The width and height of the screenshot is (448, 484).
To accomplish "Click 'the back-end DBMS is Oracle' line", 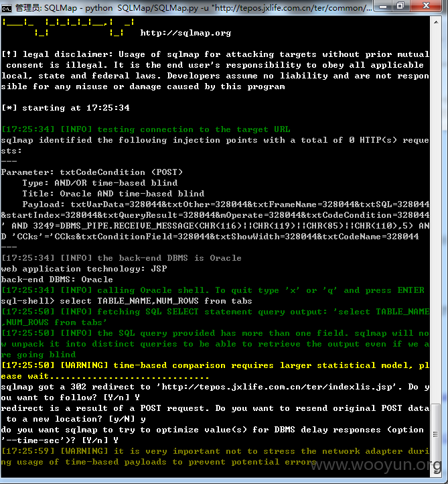I will (x=121, y=257).
